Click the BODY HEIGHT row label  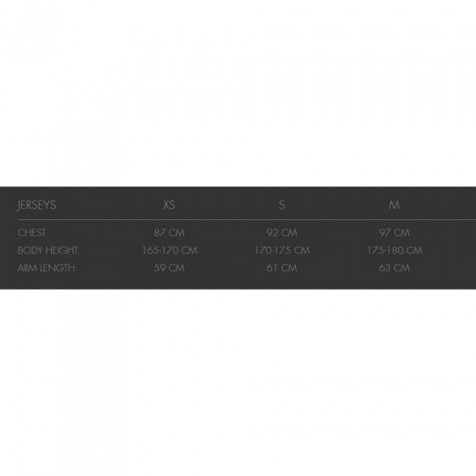tap(48, 251)
